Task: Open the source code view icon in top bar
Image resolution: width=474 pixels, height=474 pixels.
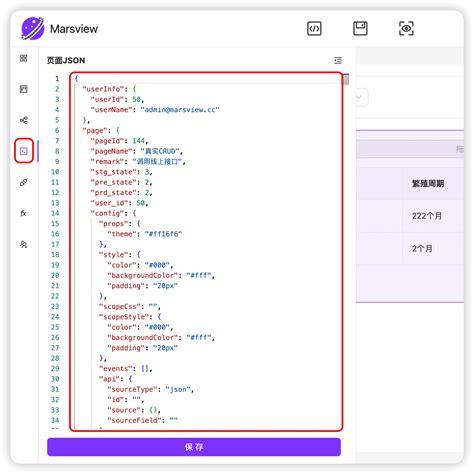Action: (x=314, y=28)
